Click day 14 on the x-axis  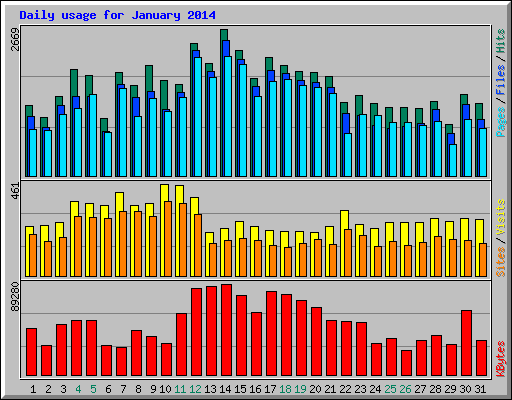tap(225, 389)
